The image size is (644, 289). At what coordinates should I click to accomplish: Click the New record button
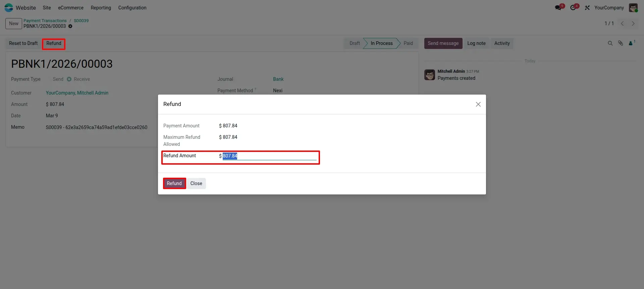[14, 23]
